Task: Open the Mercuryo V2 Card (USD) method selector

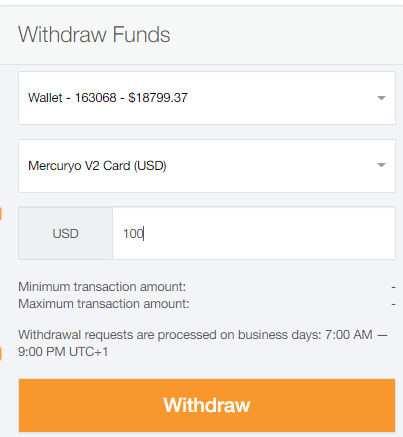Action: coord(207,166)
